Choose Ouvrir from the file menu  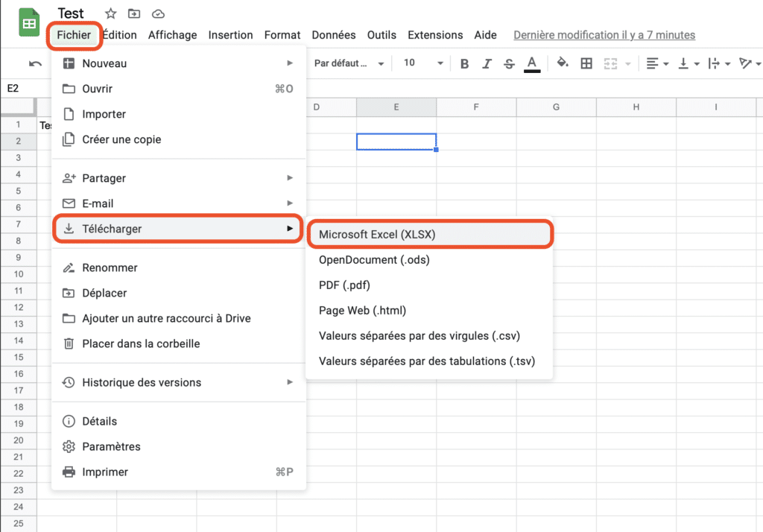[179, 89]
